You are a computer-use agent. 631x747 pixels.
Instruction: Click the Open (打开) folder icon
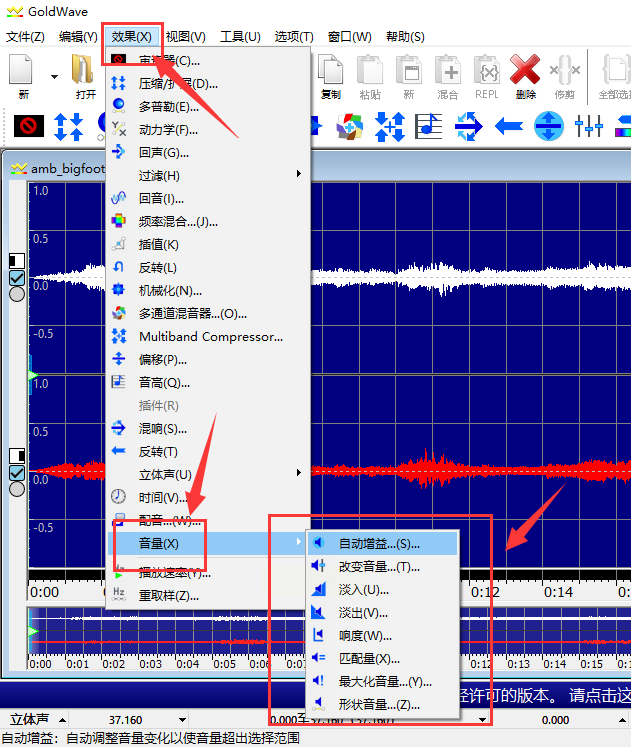(83, 71)
